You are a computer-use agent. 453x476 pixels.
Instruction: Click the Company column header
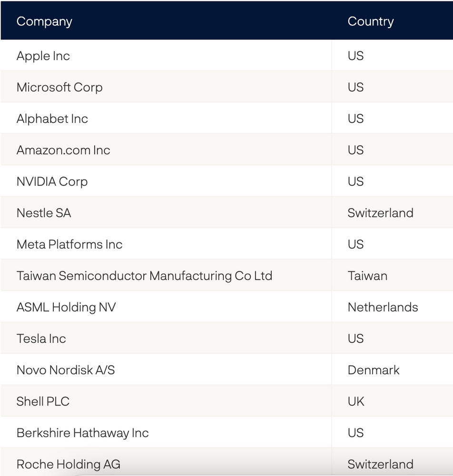(x=44, y=21)
